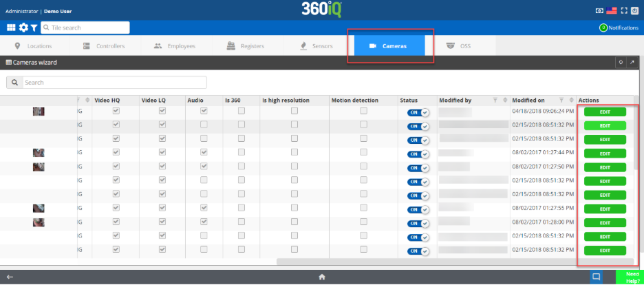Tick the Is 360 checkbox in first row
The image size is (644, 285).
coord(241,111)
